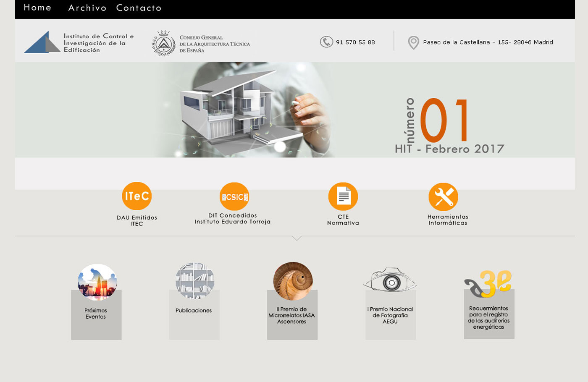Open the a3e energy audits logo
The width and height of the screenshot is (588, 382).
click(x=488, y=284)
